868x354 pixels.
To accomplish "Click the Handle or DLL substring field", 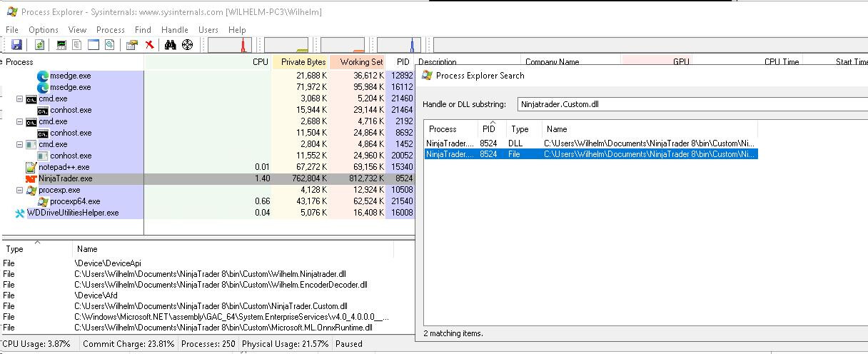I will pyautogui.click(x=692, y=104).
